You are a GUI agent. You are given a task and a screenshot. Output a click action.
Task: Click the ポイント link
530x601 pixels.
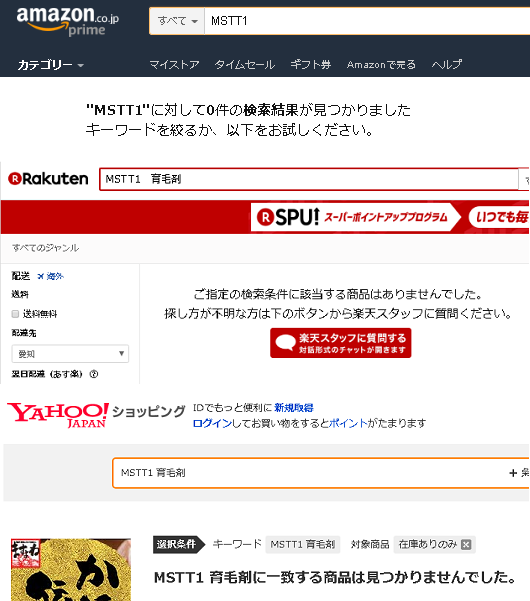point(348,423)
